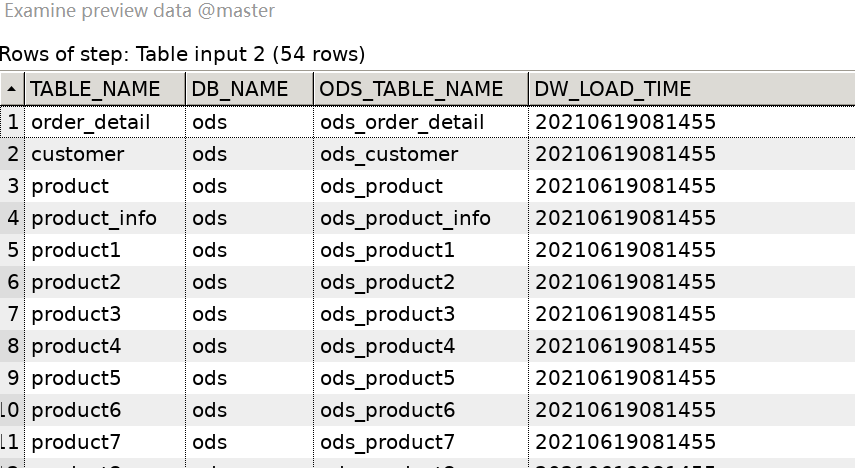This screenshot has height=468, width=855.
Task: Select the ods_product5 cell
Action: pos(387,378)
